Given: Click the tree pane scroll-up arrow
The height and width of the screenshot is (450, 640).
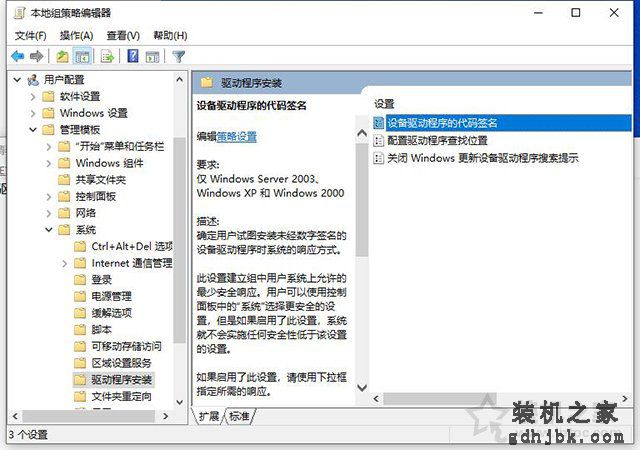Looking at the screenshot, I should point(180,80).
